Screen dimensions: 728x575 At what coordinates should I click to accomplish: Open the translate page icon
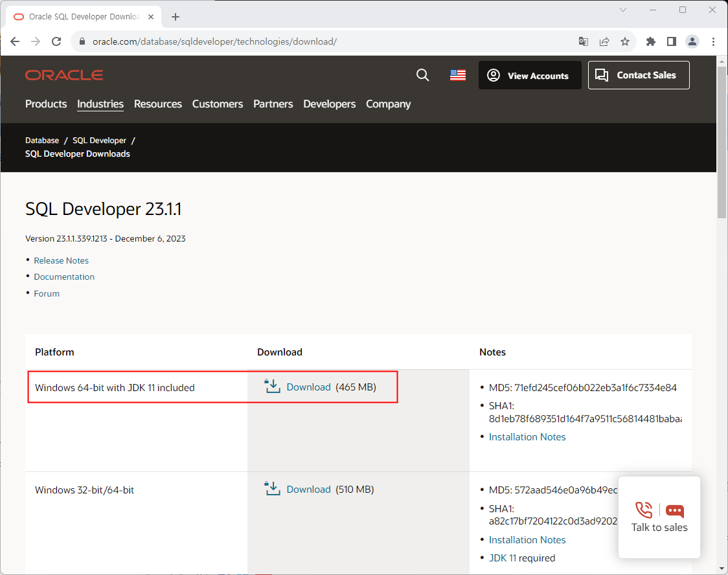click(583, 41)
